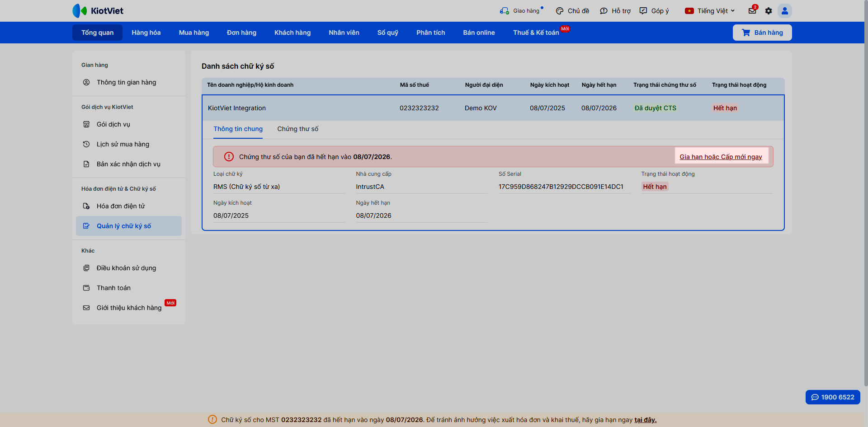This screenshot has height=427, width=868.
Task: Click the 1900 6522 hotline button
Action: (x=833, y=397)
